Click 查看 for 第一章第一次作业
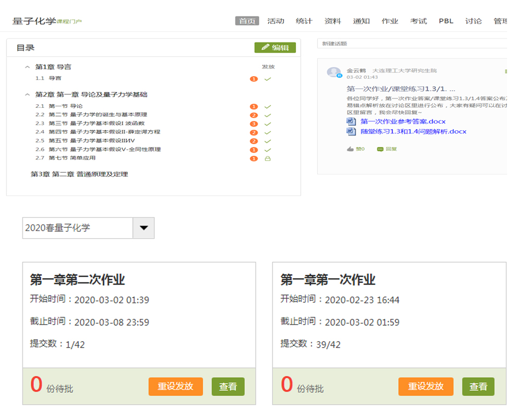Viewport: 518px width, 420px height. pyautogui.click(x=478, y=387)
